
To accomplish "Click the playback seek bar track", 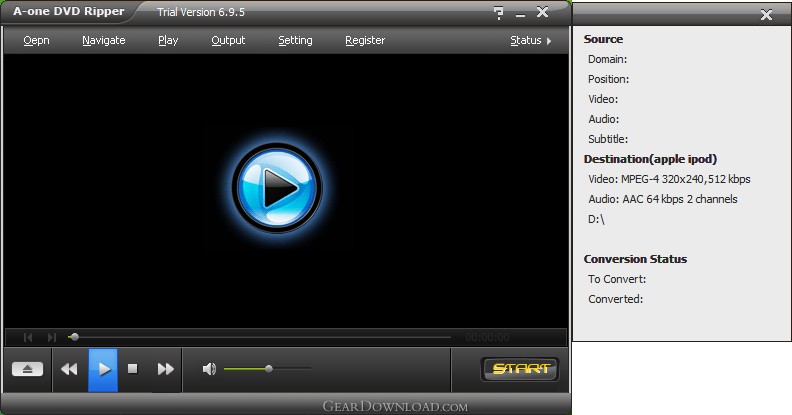I will tap(259, 337).
